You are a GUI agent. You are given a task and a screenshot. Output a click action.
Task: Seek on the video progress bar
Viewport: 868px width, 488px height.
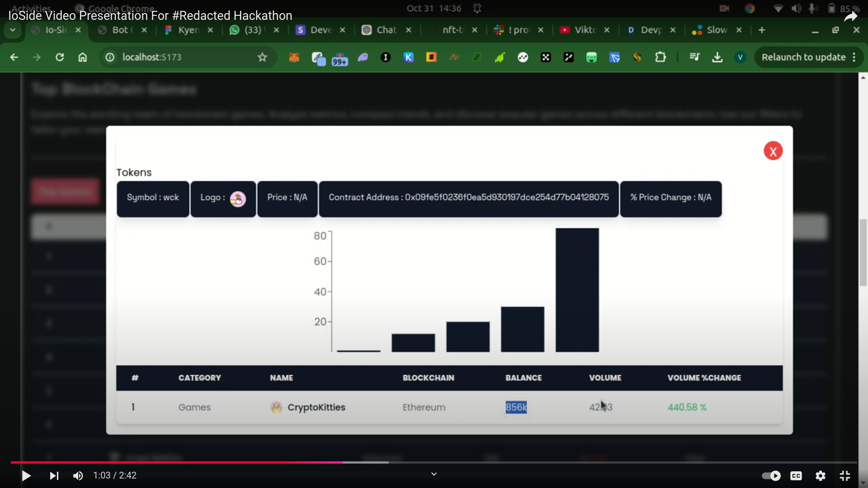(x=542, y=462)
